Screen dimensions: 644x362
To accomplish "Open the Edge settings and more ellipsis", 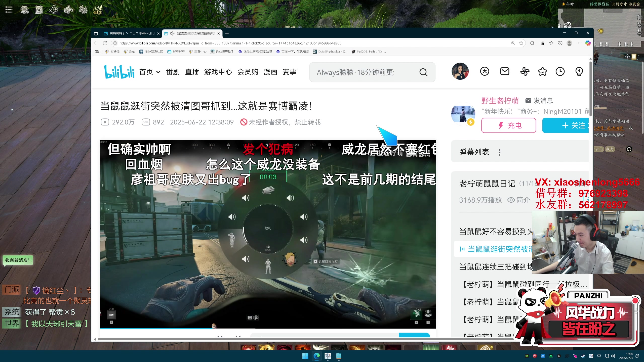I will (x=578, y=43).
